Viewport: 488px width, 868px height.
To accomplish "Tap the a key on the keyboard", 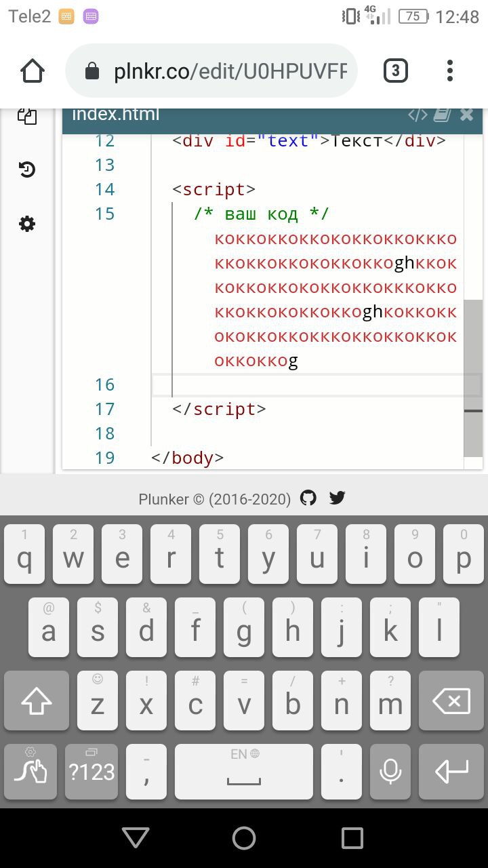I will click(49, 627).
